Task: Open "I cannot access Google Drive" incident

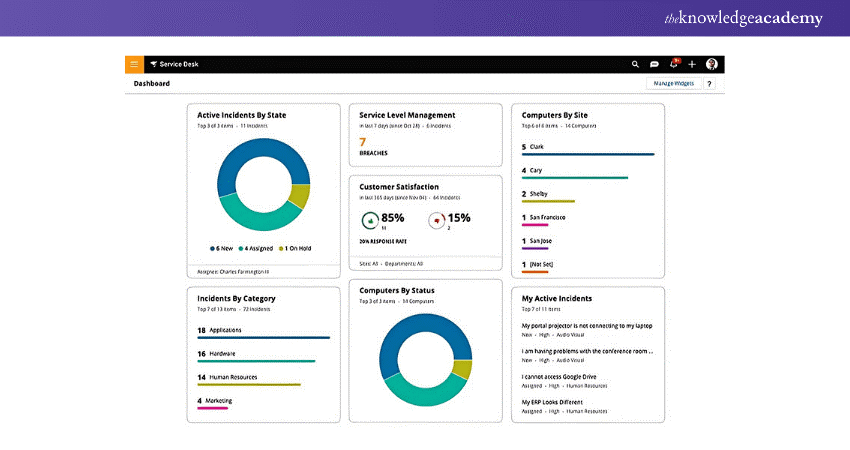Action: 569,376
